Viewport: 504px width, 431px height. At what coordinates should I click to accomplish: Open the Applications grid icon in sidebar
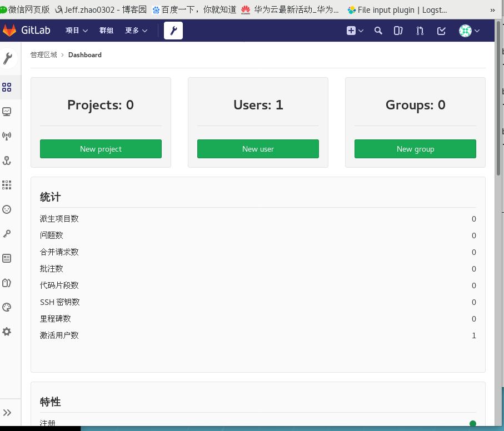[x=7, y=185]
